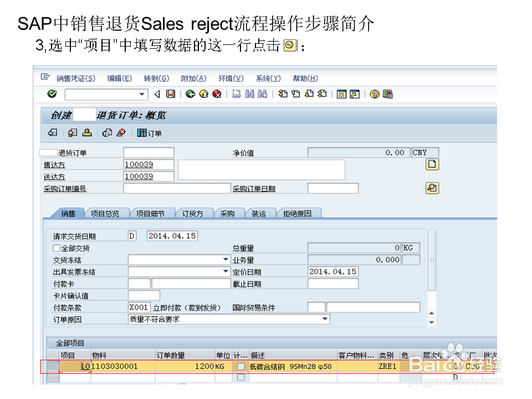Click the 采购订单编号 input field
Screen dimensions: 532x399
pyautogui.click(x=177, y=188)
